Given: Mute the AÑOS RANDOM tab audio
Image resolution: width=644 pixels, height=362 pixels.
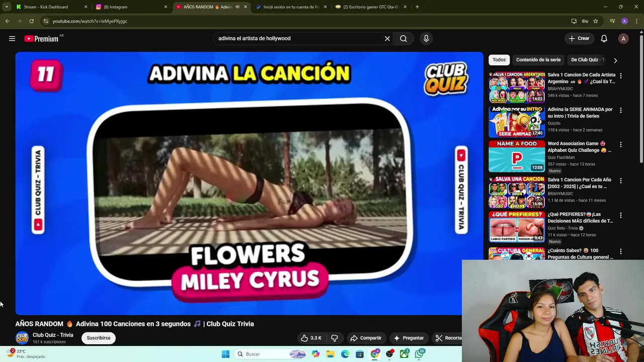Looking at the screenshot, I should point(237,7).
